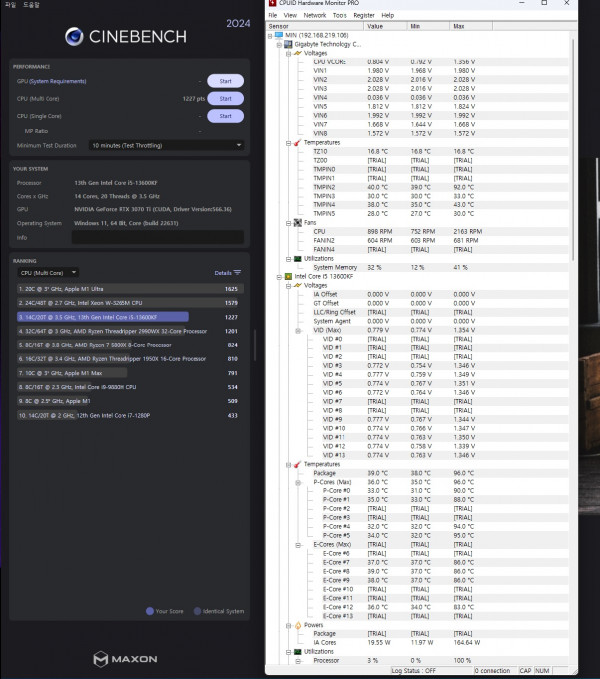The image size is (600, 679).
Task: Click the Sensor column header
Action: click(x=314, y=26)
